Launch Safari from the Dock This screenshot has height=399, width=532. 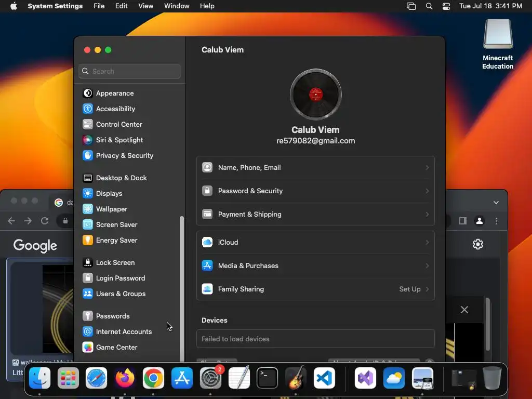click(x=96, y=378)
